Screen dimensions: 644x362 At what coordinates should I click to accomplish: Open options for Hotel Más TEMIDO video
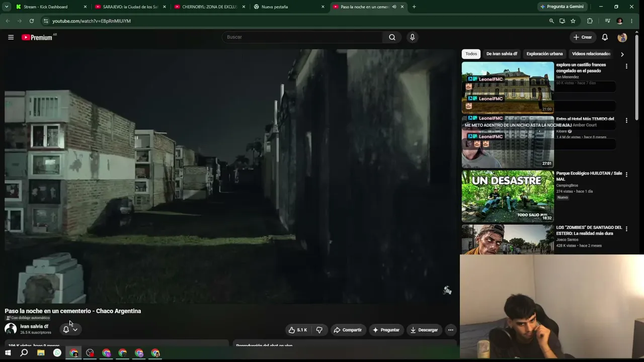(x=626, y=121)
